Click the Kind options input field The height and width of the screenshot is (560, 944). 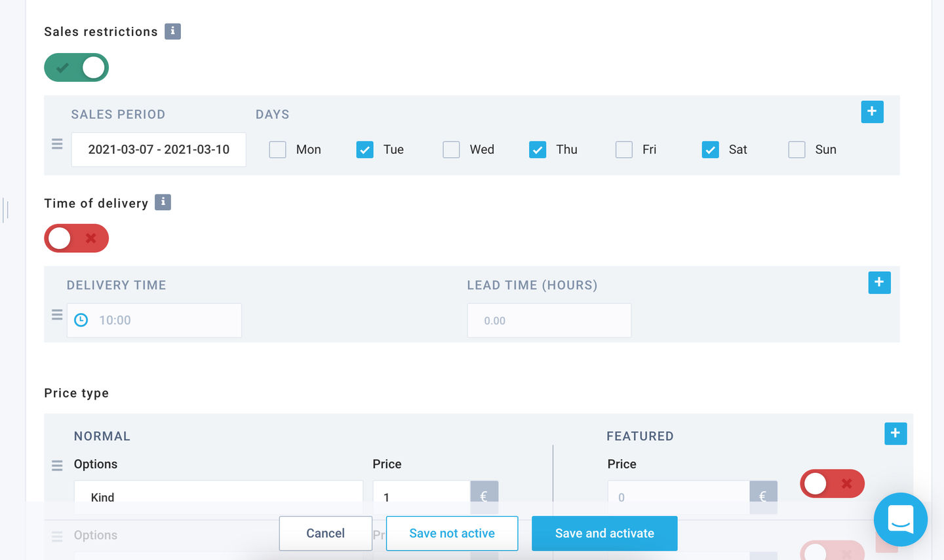(218, 497)
